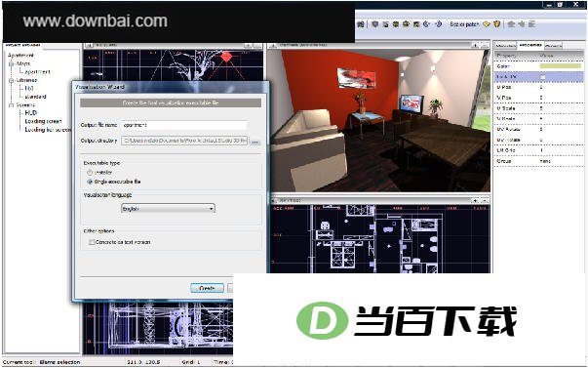Click last header button of floor plan viewport

tap(485, 200)
